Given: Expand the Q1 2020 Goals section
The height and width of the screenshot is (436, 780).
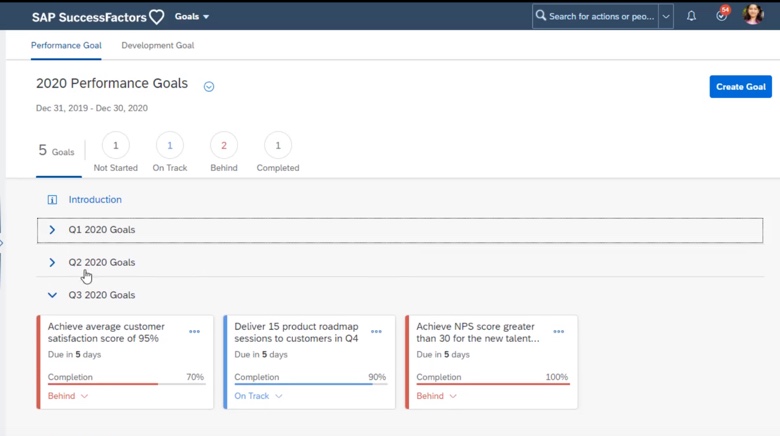Looking at the screenshot, I should (x=52, y=230).
